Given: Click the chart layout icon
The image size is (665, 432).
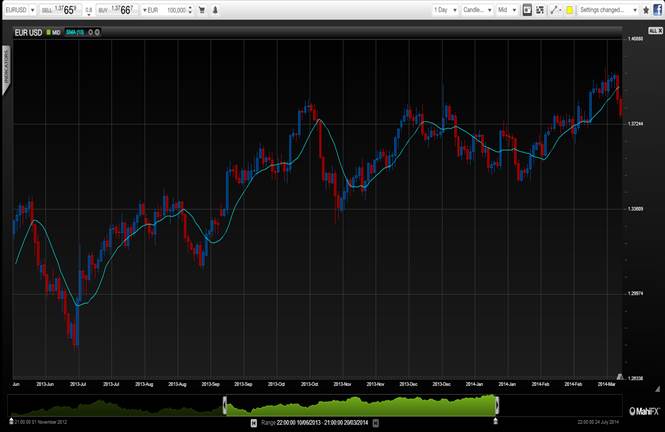Looking at the screenshot, I should (x=528, y=9).
